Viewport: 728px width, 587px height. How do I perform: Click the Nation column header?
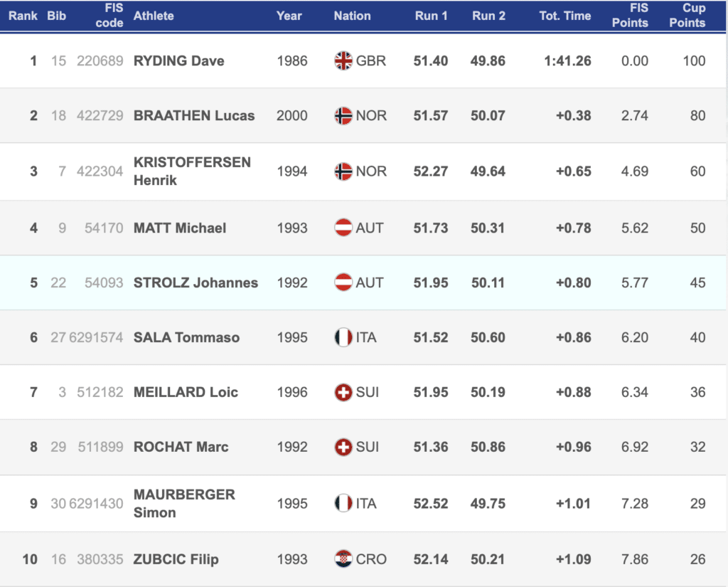(352, 16)
